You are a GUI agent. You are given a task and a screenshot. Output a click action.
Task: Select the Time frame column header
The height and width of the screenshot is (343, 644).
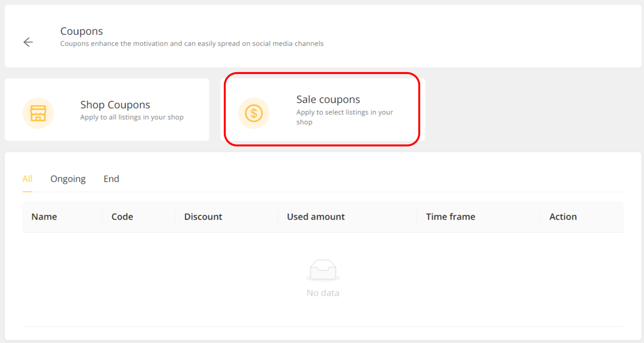(450, 217)
